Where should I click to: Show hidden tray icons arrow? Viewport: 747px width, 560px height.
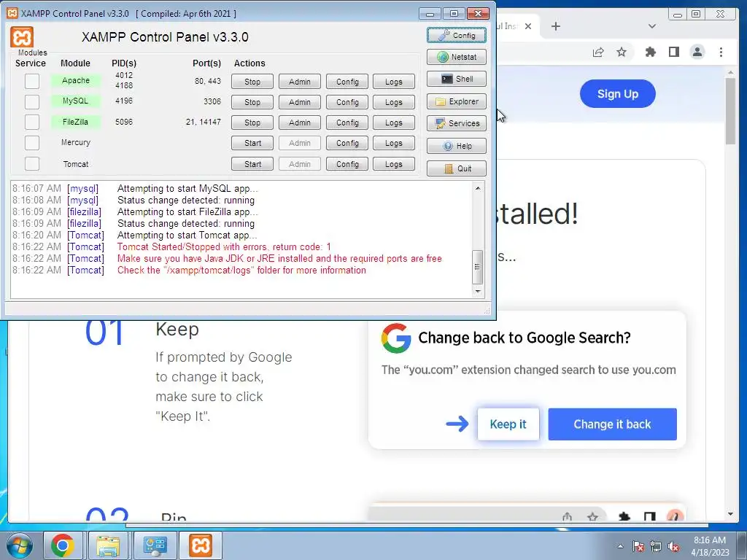pos(620,546)
